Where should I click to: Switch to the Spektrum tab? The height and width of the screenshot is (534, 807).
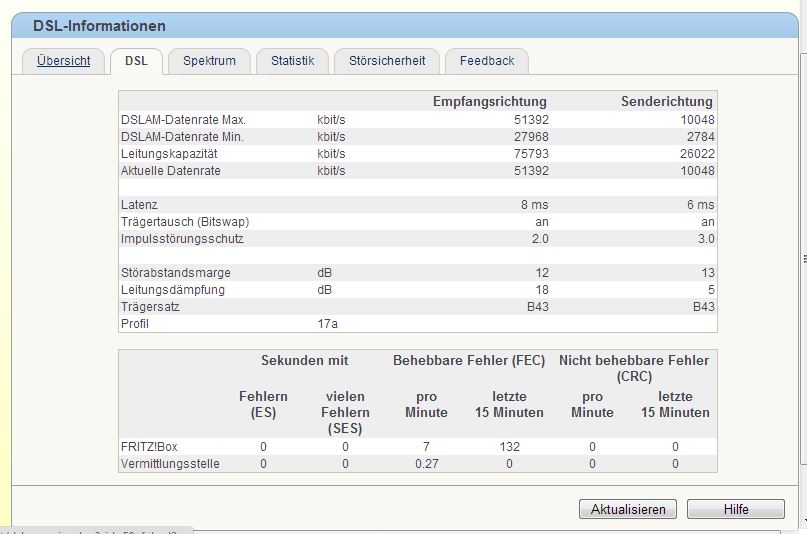(x=209, y=61)
